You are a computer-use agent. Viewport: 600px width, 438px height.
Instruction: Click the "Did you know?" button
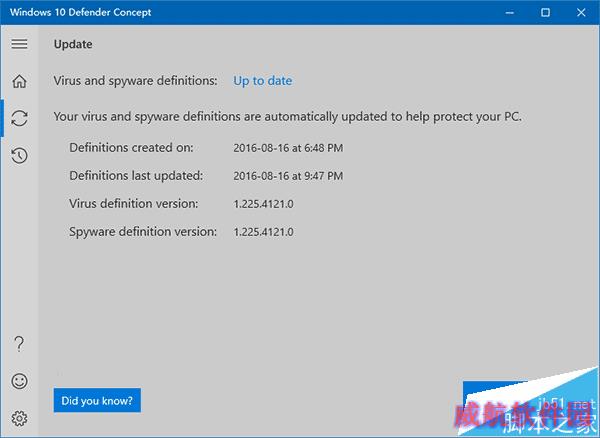(97, 401)
